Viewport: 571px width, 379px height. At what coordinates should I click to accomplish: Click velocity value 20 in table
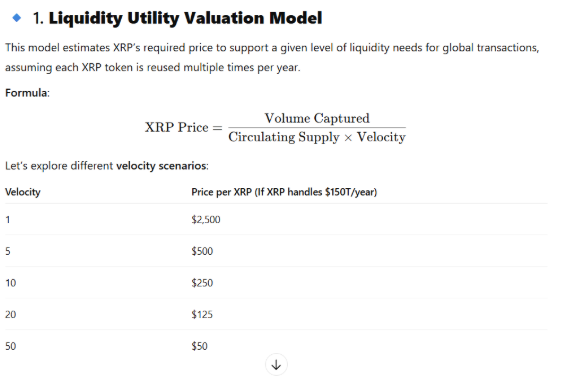point(11,315)
